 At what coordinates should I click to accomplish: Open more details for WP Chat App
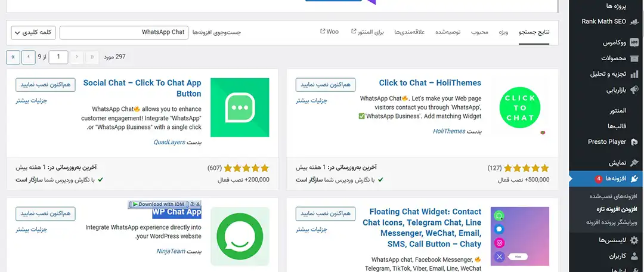tap(32, 229)
